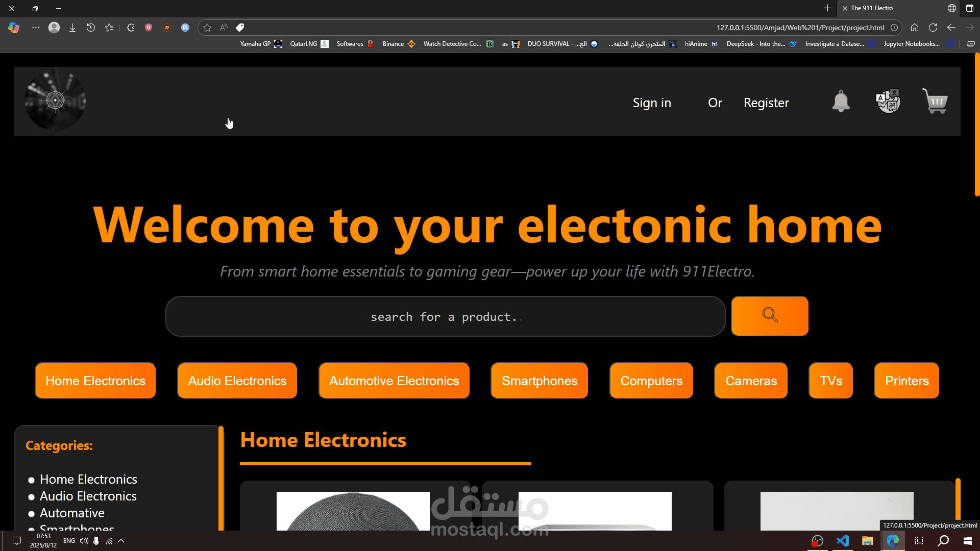Image resolution: width=980 pixels, height=551 pixels.
Task: Open the favorites list dropdown
Action: point(109,28)
